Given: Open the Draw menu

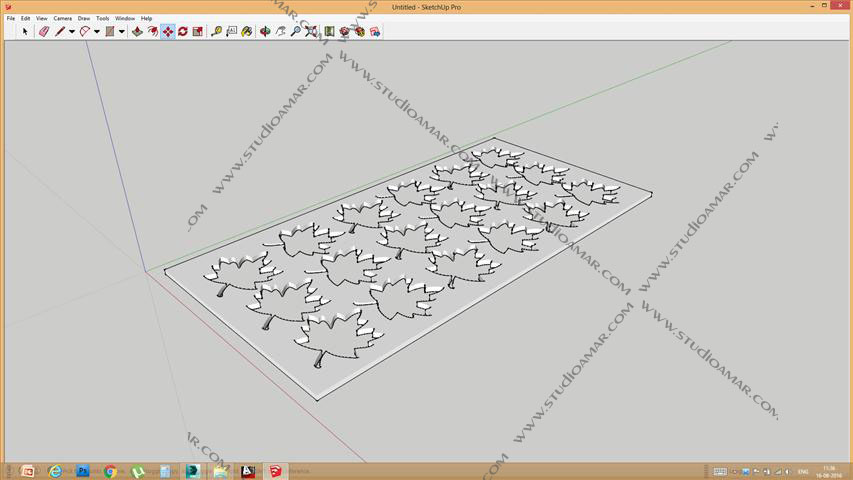Looking at the screenshot, I should point(84,18).
